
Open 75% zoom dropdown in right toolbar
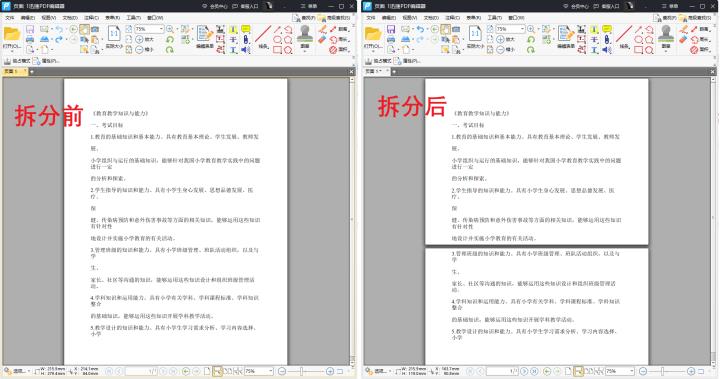[522, 29]
